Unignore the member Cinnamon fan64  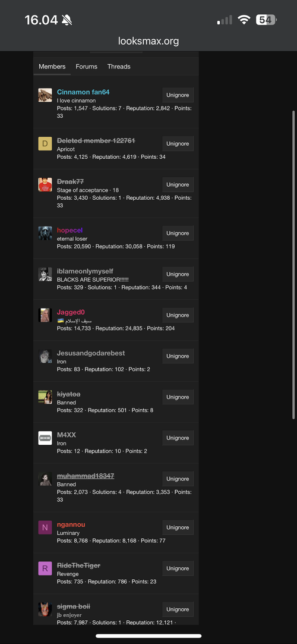178,95
